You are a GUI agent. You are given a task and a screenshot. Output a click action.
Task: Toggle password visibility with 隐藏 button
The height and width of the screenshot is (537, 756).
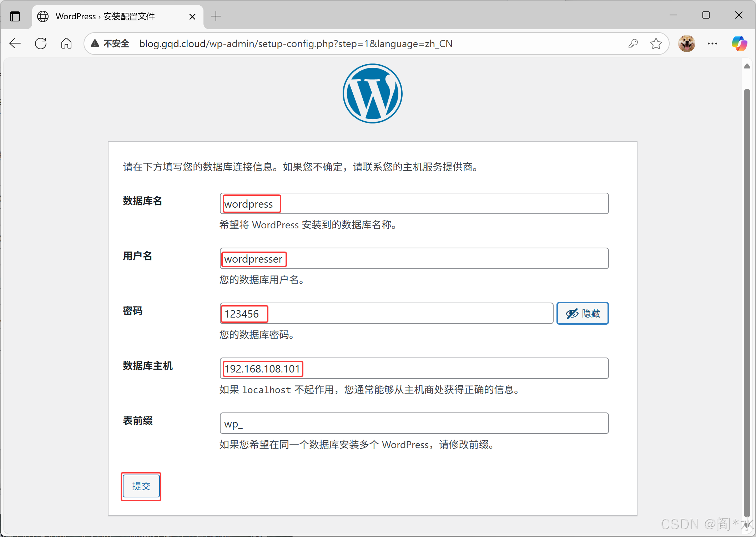(583, 313)
